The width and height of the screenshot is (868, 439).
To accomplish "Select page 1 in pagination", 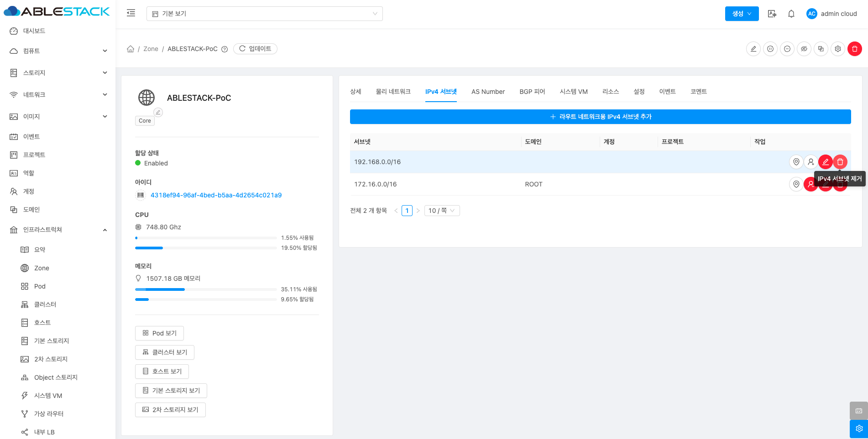I will coord(407,211).
